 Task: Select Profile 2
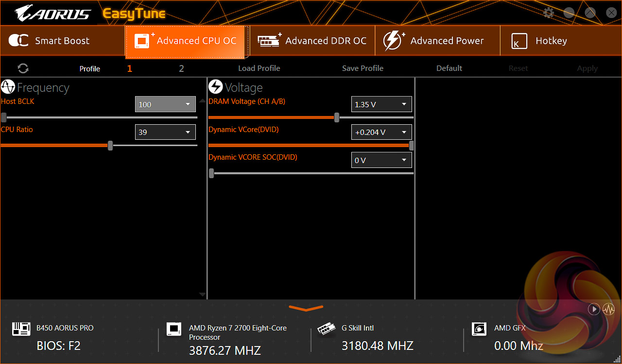[182, 68]
